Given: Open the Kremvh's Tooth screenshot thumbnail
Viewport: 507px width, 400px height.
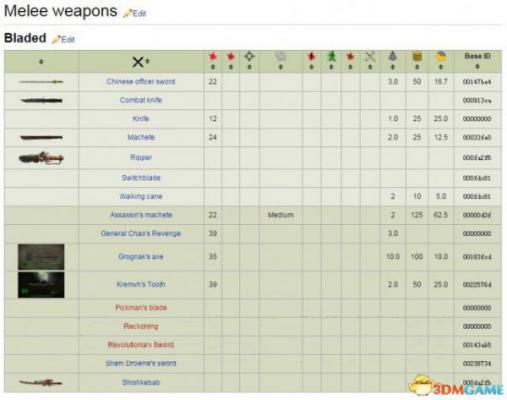Looking at the screenshot, I should [41, 285].
